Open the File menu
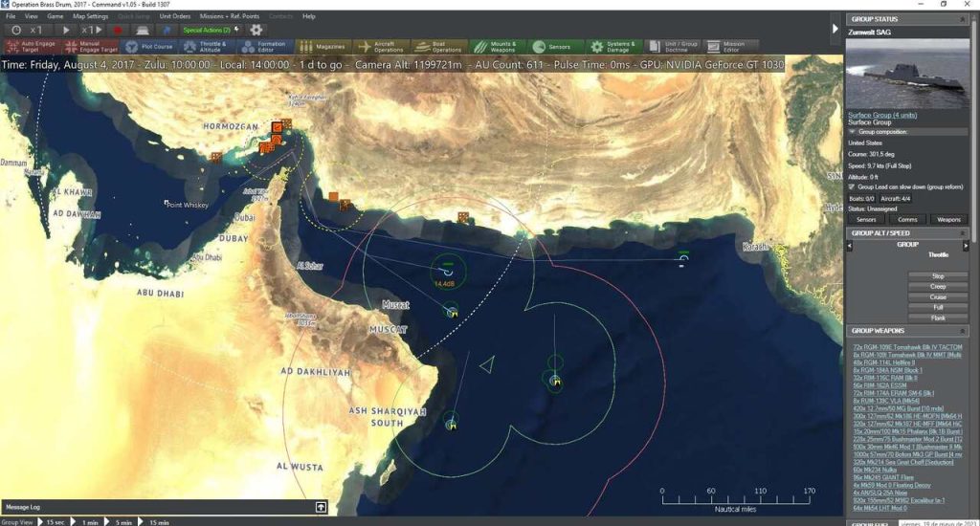The height and width of the screenshot is (526, 980). pyautogui.click(x=11, y=16)
